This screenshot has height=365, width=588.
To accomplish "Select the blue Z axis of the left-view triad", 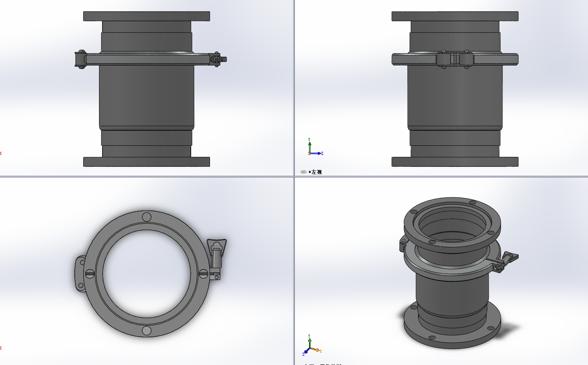I will click(x=316, y=153).
